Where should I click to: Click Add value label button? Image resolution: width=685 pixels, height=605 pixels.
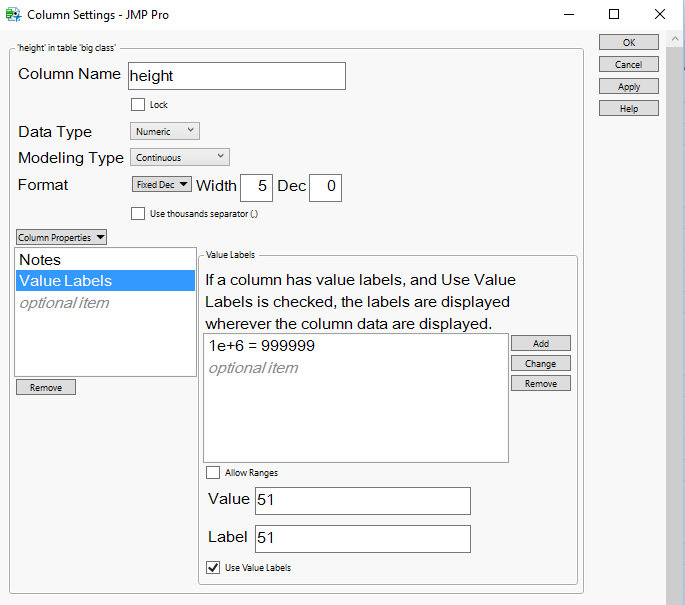click(541, 343)
